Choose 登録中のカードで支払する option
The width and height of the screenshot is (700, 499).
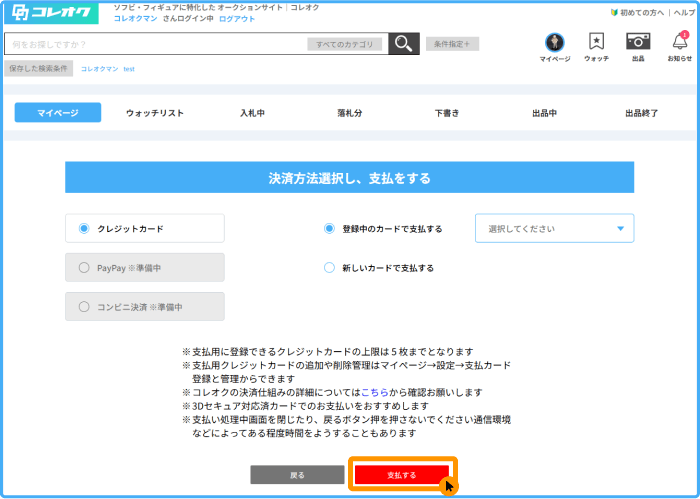[329, 228]
